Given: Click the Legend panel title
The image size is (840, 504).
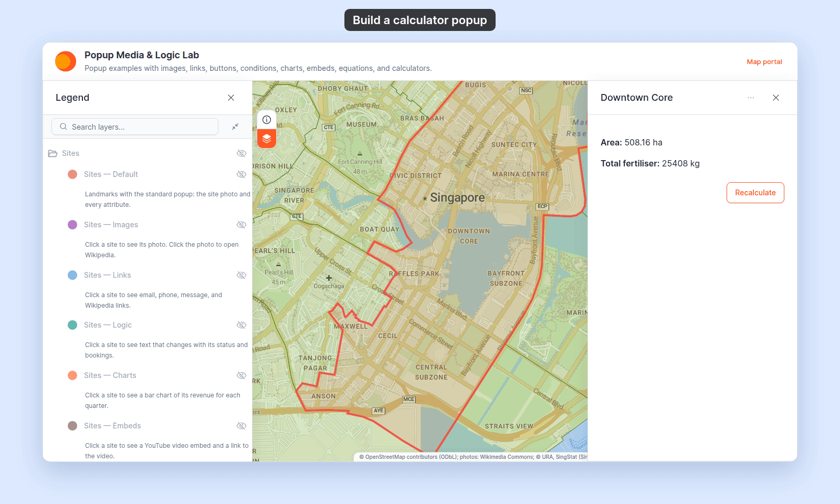Looking at the screenshot, I should (x=72, y=98).
